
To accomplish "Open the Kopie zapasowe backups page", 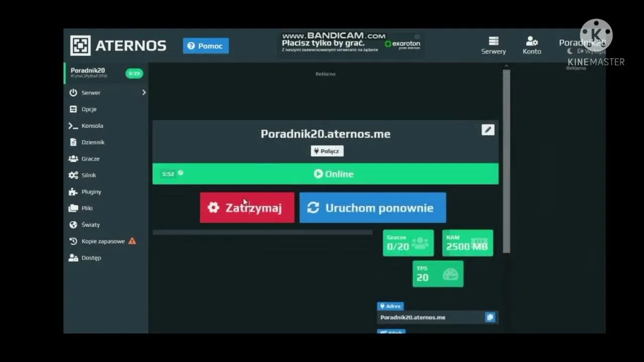I will [x=106, y=241].
